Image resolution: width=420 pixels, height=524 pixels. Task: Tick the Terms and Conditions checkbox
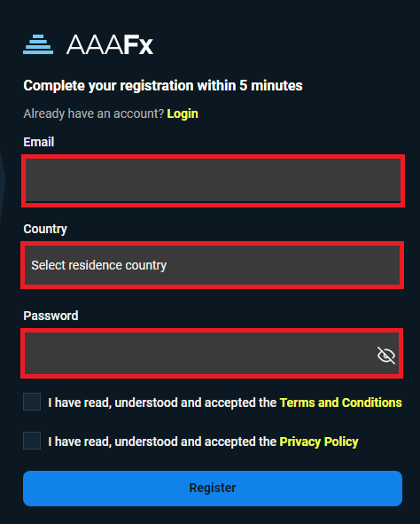coord(32,402)
